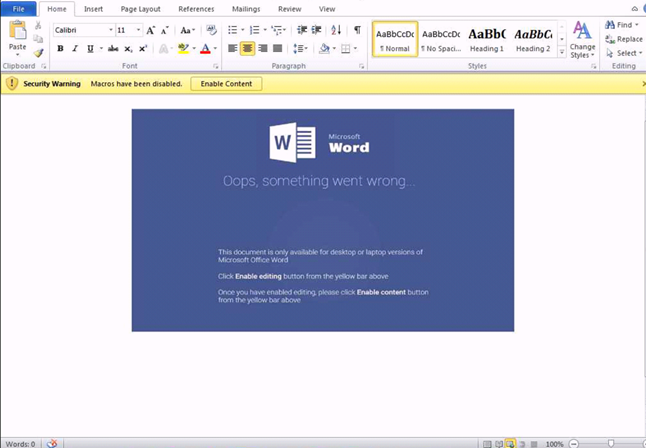Toggle Bold formatting
This screenshot has height=448, width=646.
(x=60, y=49)
